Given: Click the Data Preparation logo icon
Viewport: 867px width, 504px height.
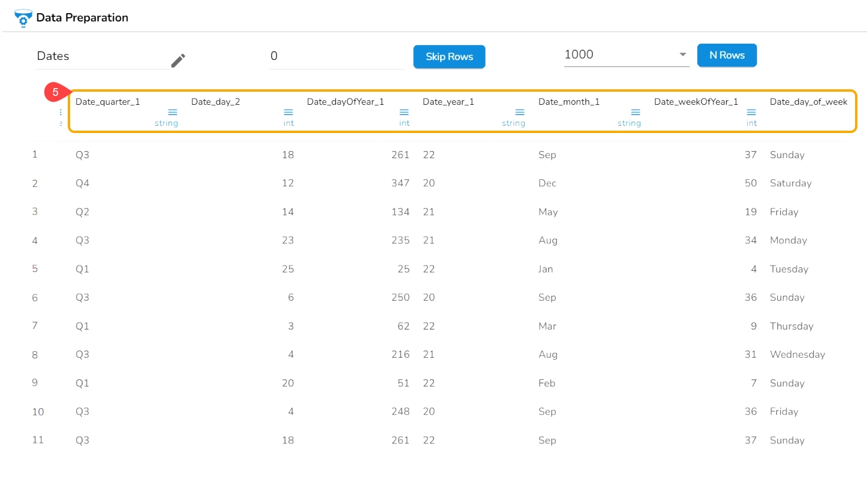Looking at the screenshot, I should (x=23, y=18).
